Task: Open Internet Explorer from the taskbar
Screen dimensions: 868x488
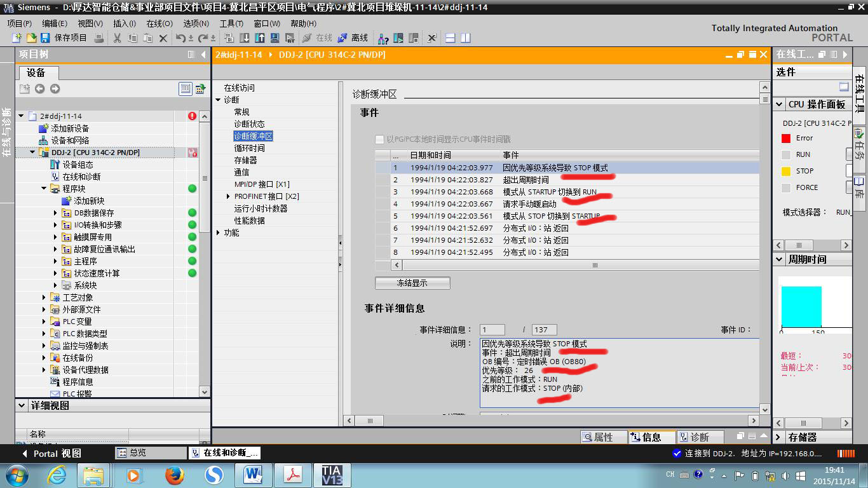Action: 57,475
